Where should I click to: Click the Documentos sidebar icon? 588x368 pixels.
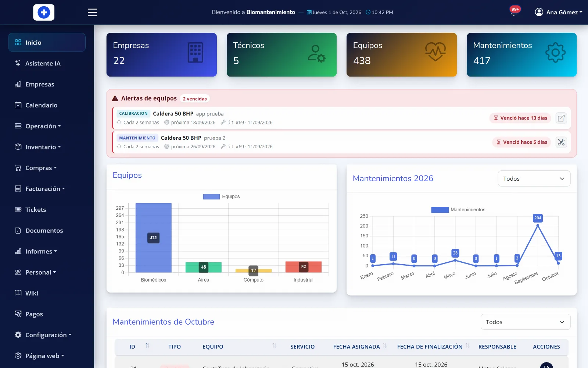pyautogui.click(x=18, y=230)
